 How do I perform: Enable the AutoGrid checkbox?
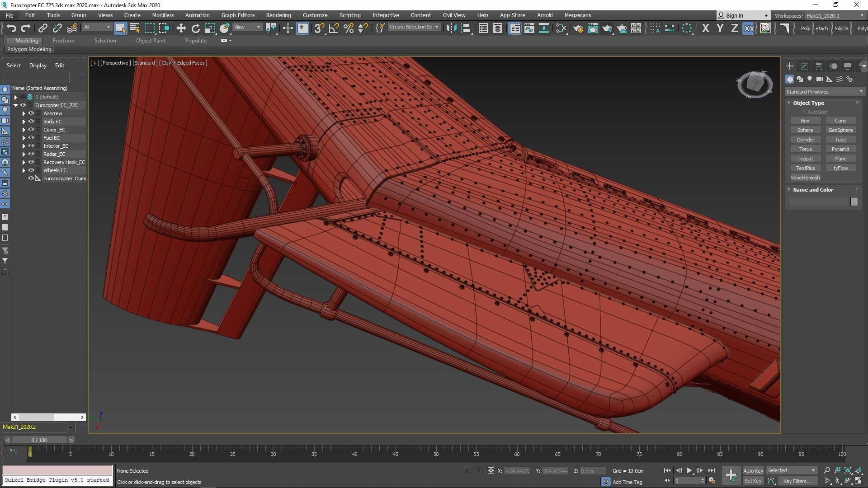click(804, 112)
